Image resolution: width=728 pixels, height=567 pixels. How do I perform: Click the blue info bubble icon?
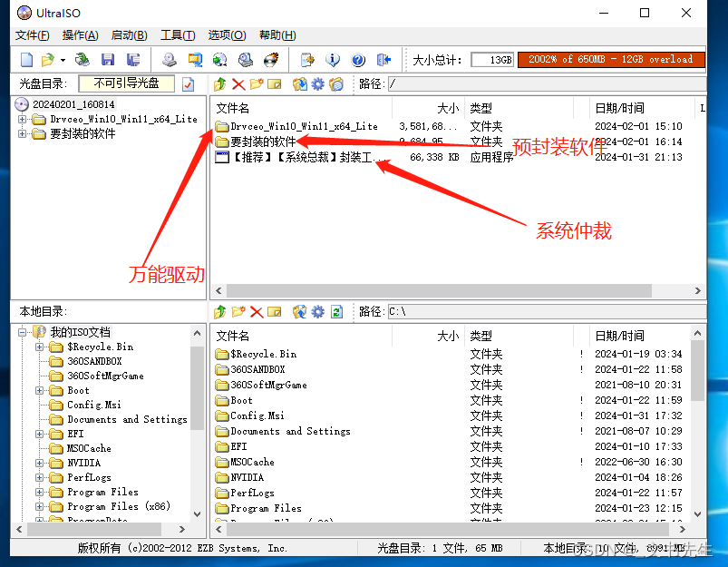pyautogui.click(x=333, y=60)
